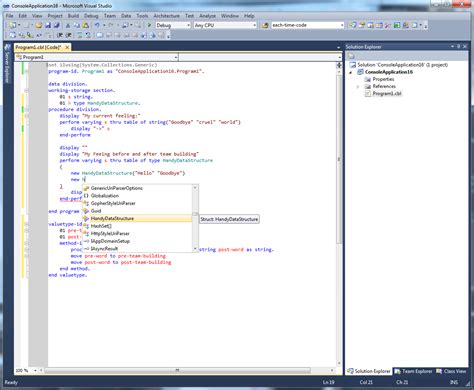
Task: Comment out selected lines icon
Action: 80,35
